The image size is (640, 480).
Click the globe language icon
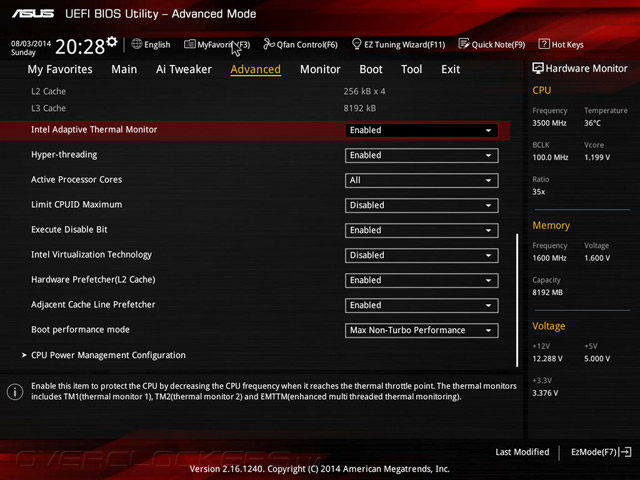[137, 44]
